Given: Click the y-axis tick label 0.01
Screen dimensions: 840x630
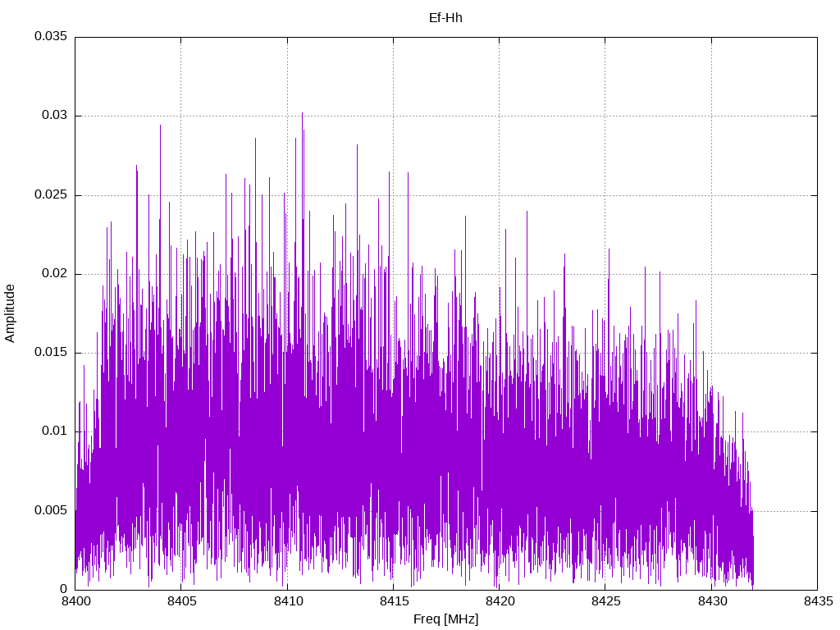Looking at the screenshot, I should [55, 431].
